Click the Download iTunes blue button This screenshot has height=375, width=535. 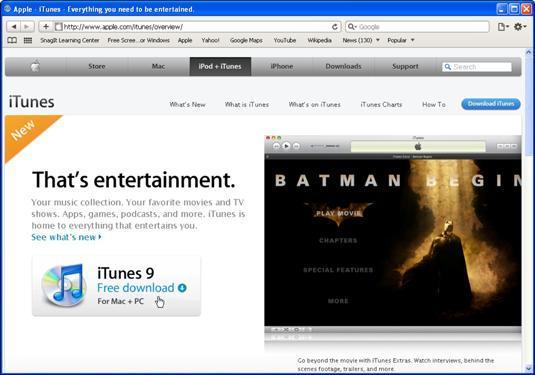pos(491,104)
